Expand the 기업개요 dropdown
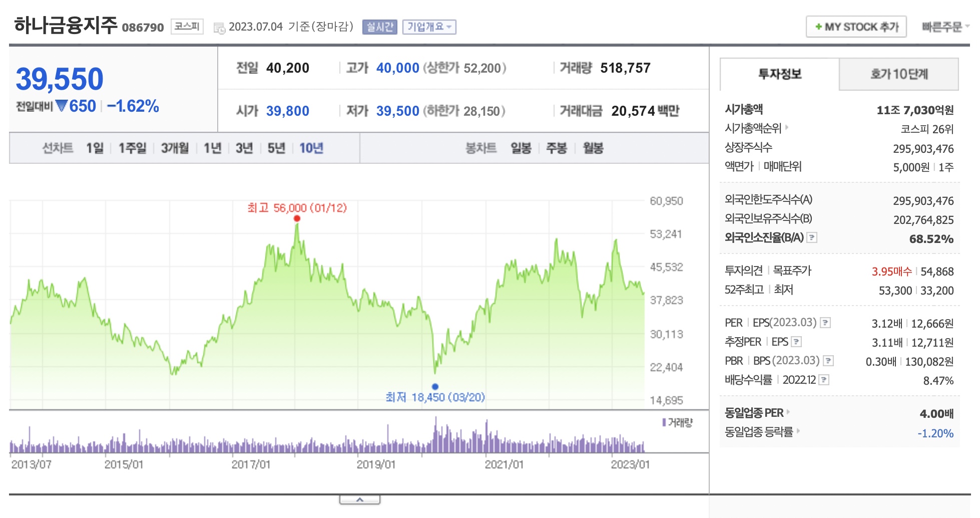Screen dimensions: 980x518 pos(429,27)
